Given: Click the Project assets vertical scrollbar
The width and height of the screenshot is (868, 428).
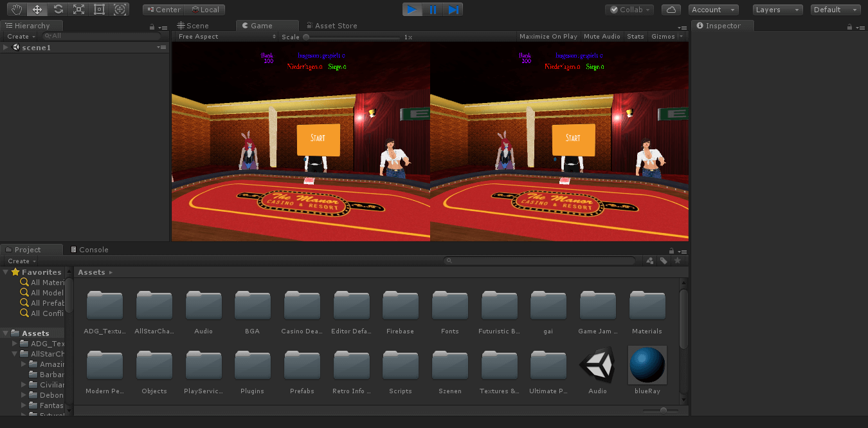Looking at the screenshot, I should click(683, 319).
